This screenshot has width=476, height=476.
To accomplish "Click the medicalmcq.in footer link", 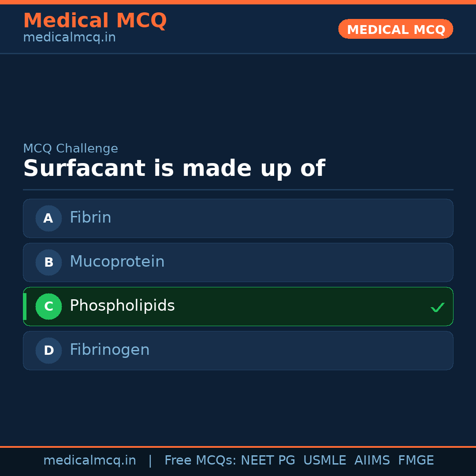I will [x=89, y=460].
